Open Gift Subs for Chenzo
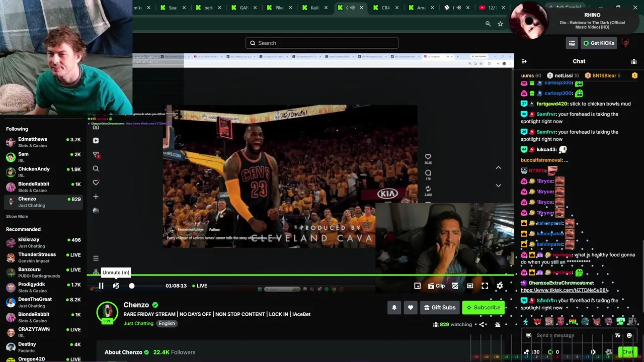The height and width of the screenshot is (362, 644). [440, 307]
